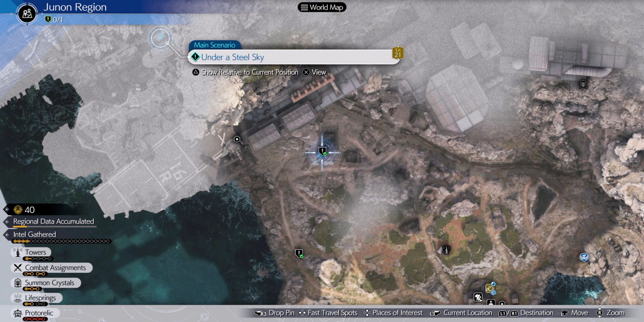The height and width of the screenshot is (322, 644).
Task: Click the Towers antenna icon in the list
Action: point(17,252)
